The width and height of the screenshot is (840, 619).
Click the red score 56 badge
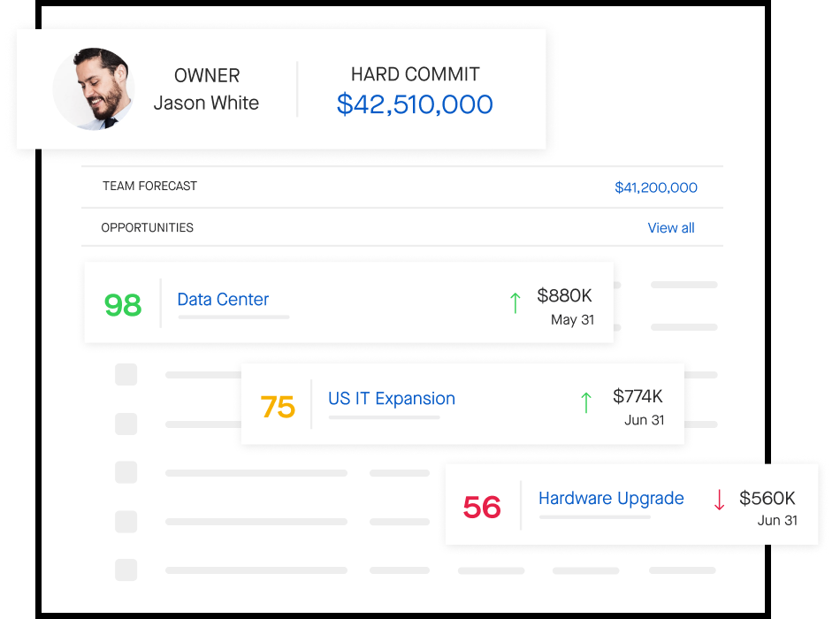click(x=482, y=507)
